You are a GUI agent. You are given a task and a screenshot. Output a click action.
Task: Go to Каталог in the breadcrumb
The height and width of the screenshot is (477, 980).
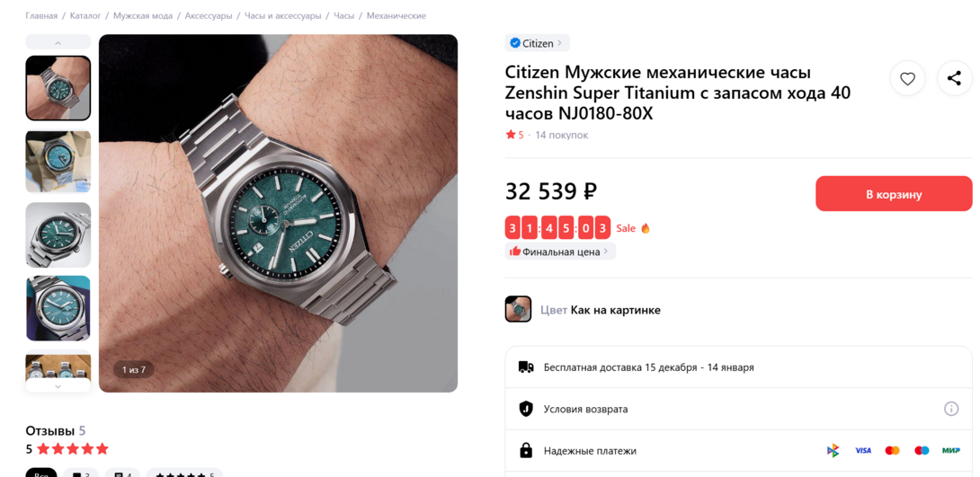[x=85, y=15]
